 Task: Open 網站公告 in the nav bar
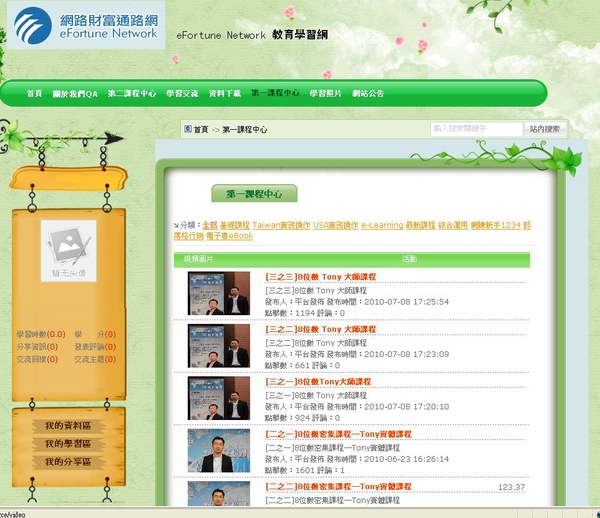pyautogui.click(x=368, y=93)
